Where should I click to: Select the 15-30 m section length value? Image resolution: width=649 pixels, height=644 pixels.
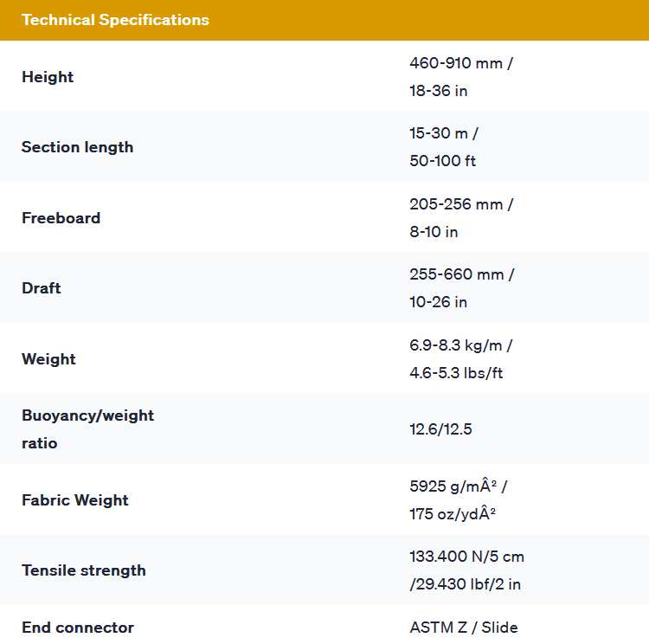click(444, 133)
